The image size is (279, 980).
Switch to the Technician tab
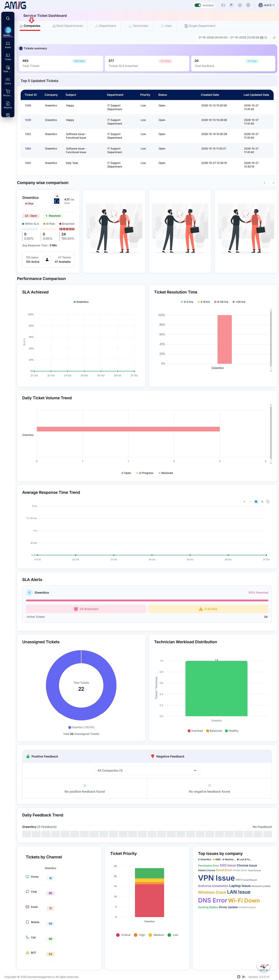tap(138, 26)
